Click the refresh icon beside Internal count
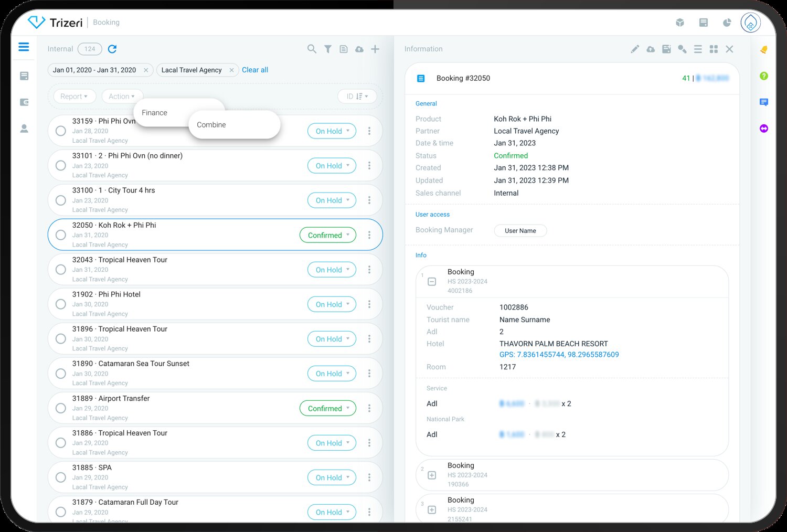The image size is (787, 532). [112, 49]
